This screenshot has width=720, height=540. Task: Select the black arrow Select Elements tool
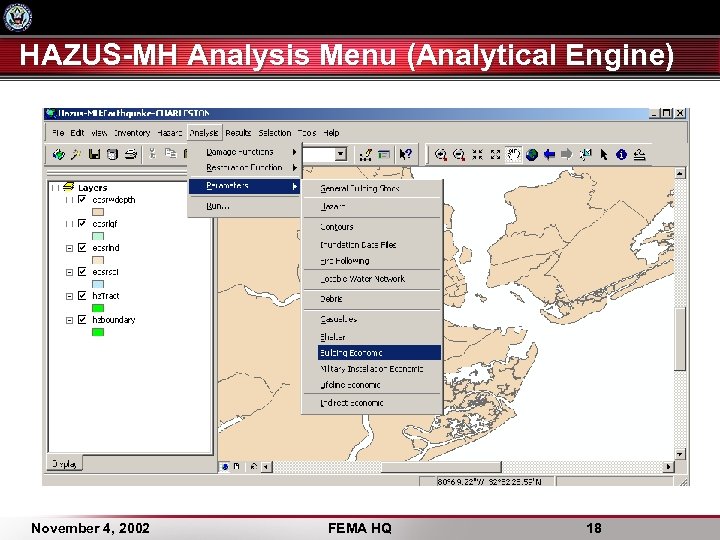coord(604,154)
